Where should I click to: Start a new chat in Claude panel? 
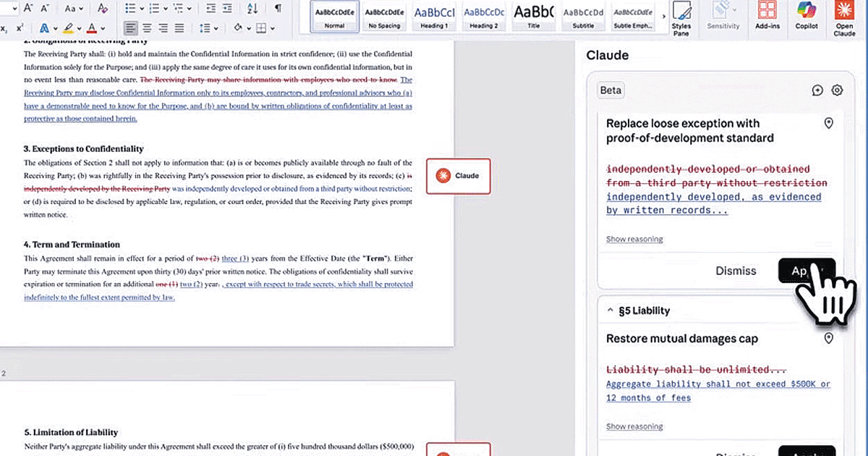[x=817, y=90]
